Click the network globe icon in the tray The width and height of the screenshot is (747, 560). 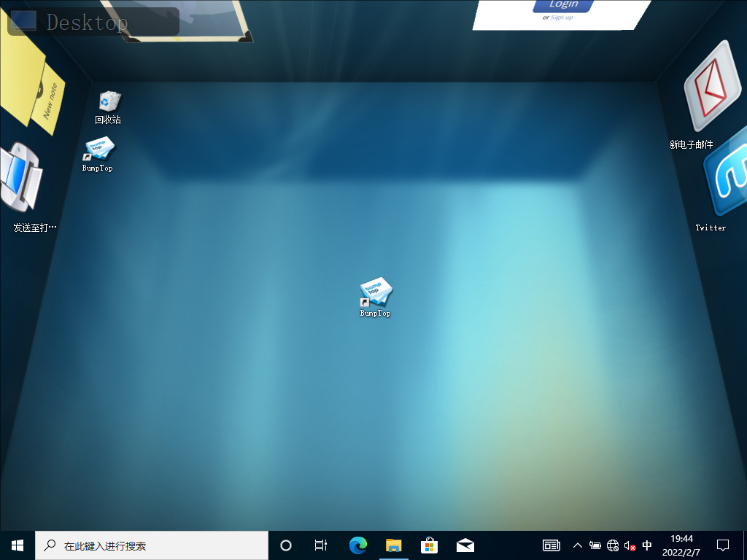tap(613, 545)
